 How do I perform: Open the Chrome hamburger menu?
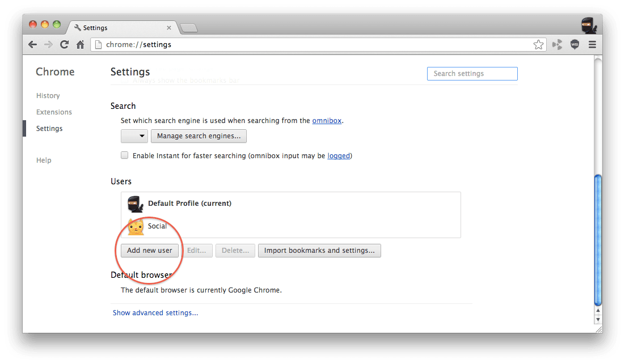click(x=592, y=45)
